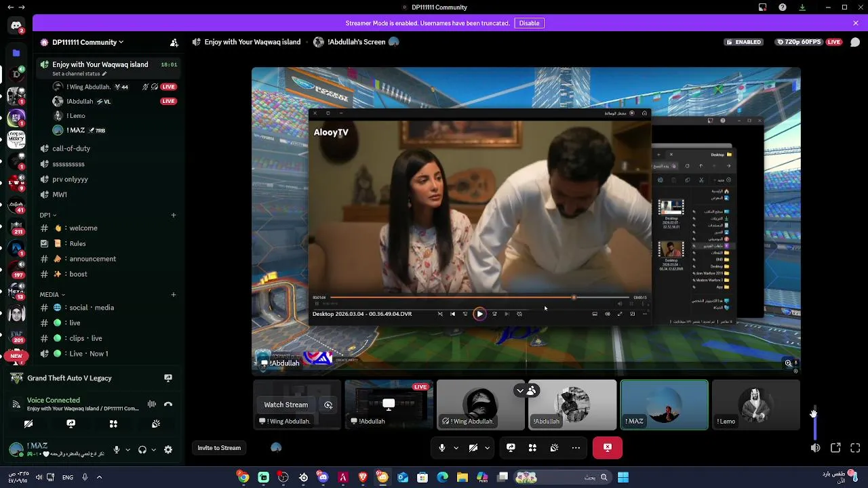Screen dimensions: 868x488
Task: Open Windows Start menu
Action: click(x=623, y=478)
